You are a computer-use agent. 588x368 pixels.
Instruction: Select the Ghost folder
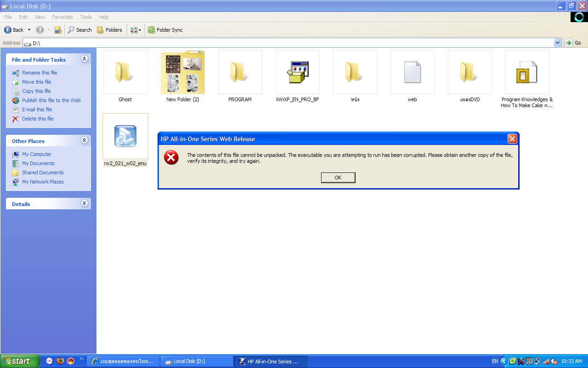[x=125, y=73]
